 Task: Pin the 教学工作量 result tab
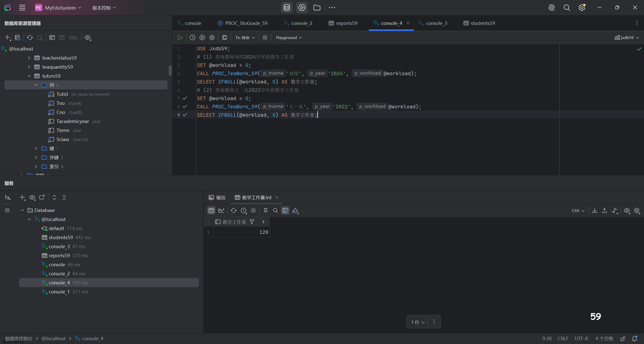point(265,210)
